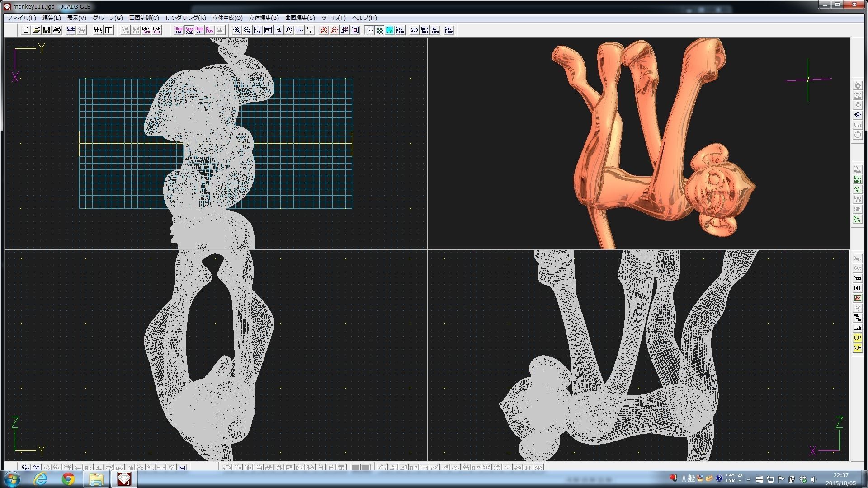The width and height of the screenshot is (868, 488).
Task: Launch Internet Explorer from the taskbar
Action: tap(40, 479)
